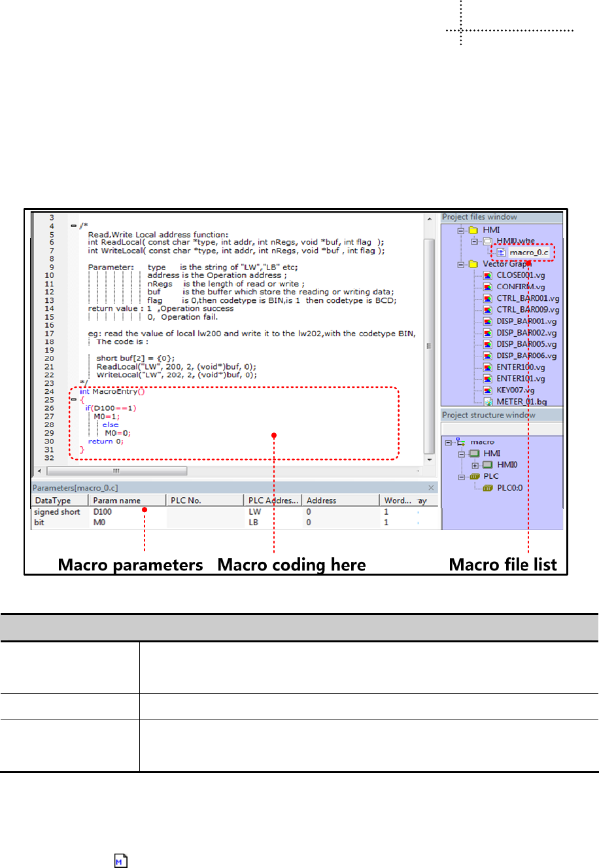Select the ENTER100.vg graphic icon
Screen dimensions: 599x868
click(487, 368)
